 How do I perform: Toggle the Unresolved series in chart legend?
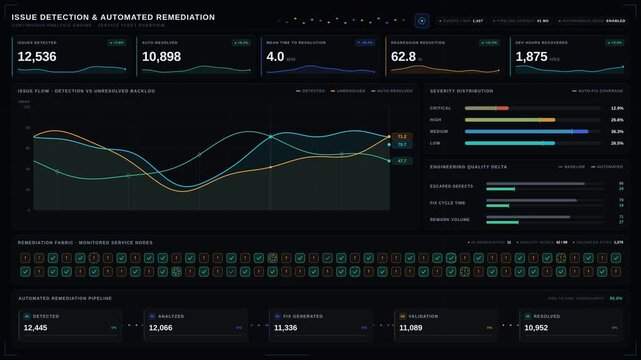point(348,91)
